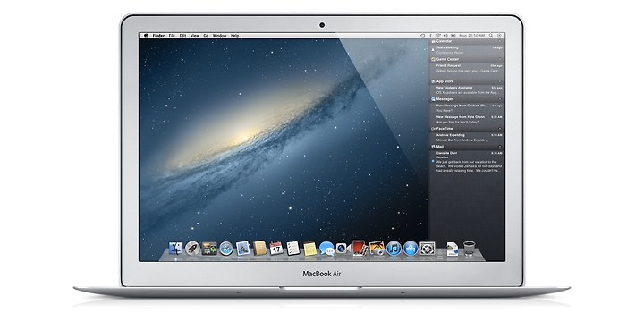Viewport: 644px width, 330px height.
Task: Click the Mon 10:50 AM clock
Action: [472, 36]
